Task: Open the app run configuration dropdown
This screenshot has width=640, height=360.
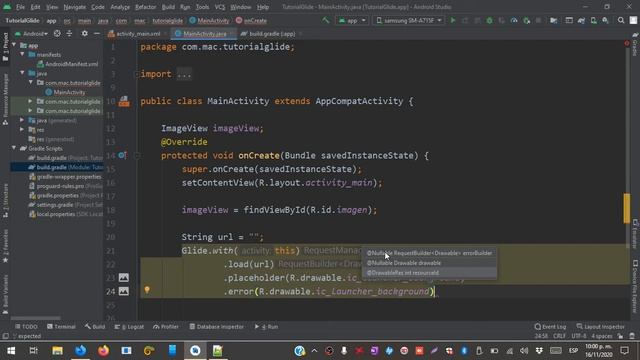Action: [x=351, y=20]
